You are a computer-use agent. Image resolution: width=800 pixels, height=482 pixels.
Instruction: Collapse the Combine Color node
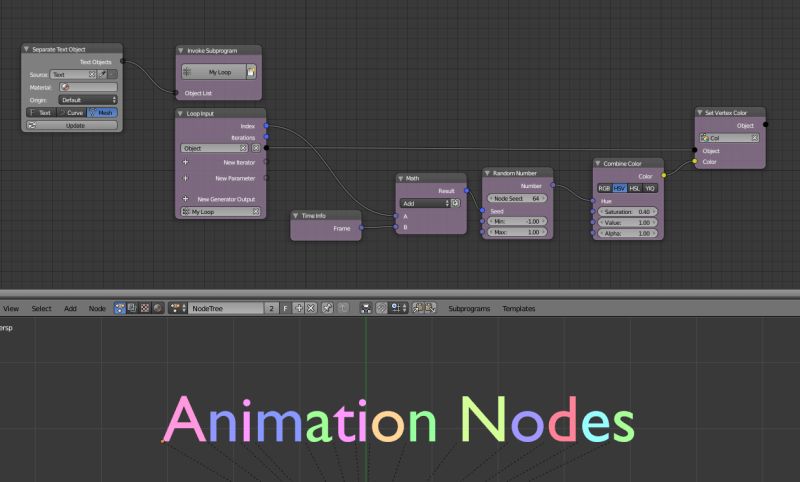[x=597, y=163]
